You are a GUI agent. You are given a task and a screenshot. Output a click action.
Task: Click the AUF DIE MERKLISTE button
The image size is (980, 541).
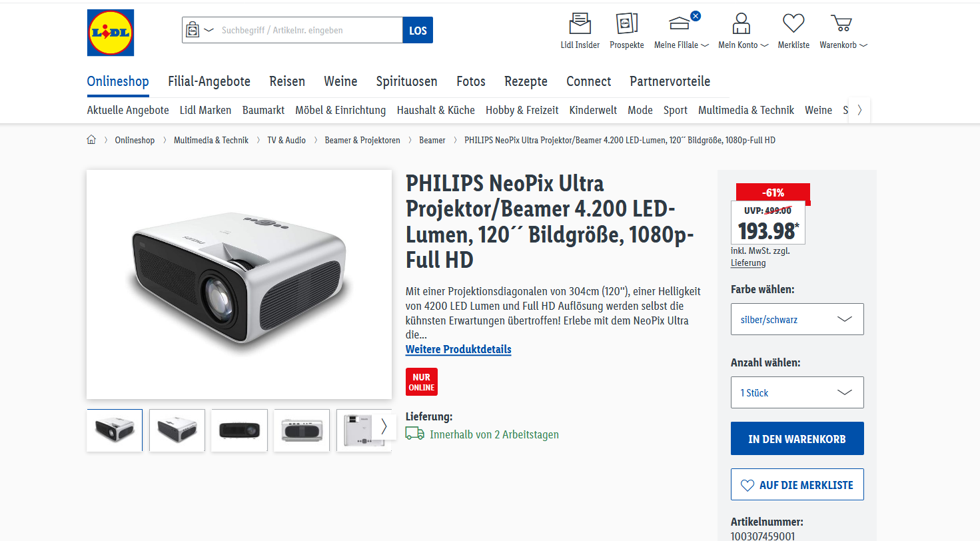point(797,484)
